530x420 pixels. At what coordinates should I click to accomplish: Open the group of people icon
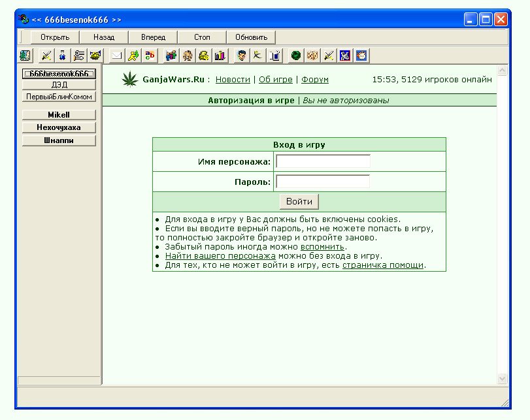click(x=171, y=56)
